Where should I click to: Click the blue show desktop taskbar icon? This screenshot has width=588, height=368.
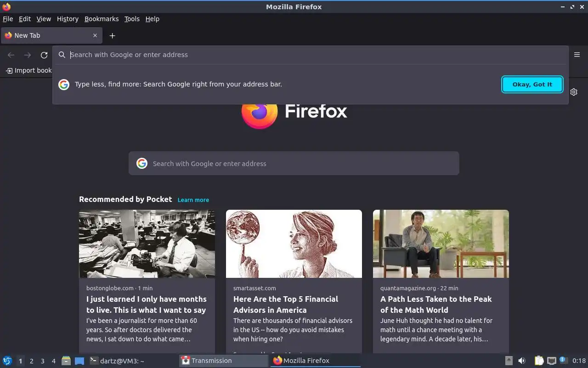pyautogui.click(x=79, y=361)
